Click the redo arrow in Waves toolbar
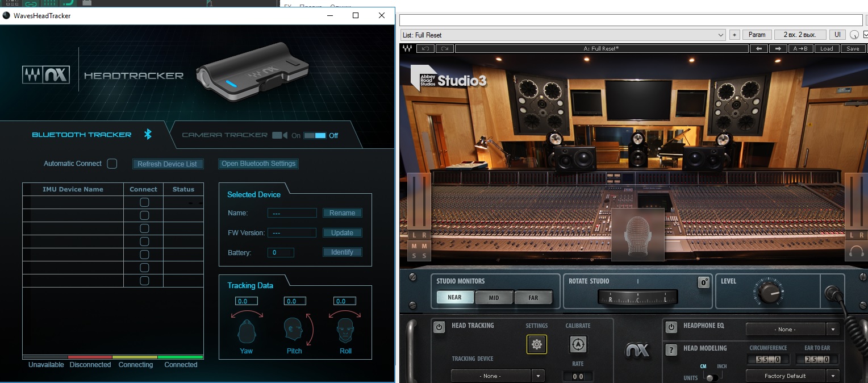 coord(445,49)
